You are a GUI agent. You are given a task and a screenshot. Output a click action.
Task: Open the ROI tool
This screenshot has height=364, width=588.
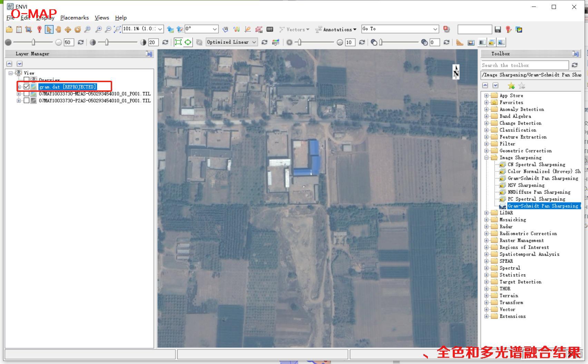pyautogui.click(x=259, y=29)
